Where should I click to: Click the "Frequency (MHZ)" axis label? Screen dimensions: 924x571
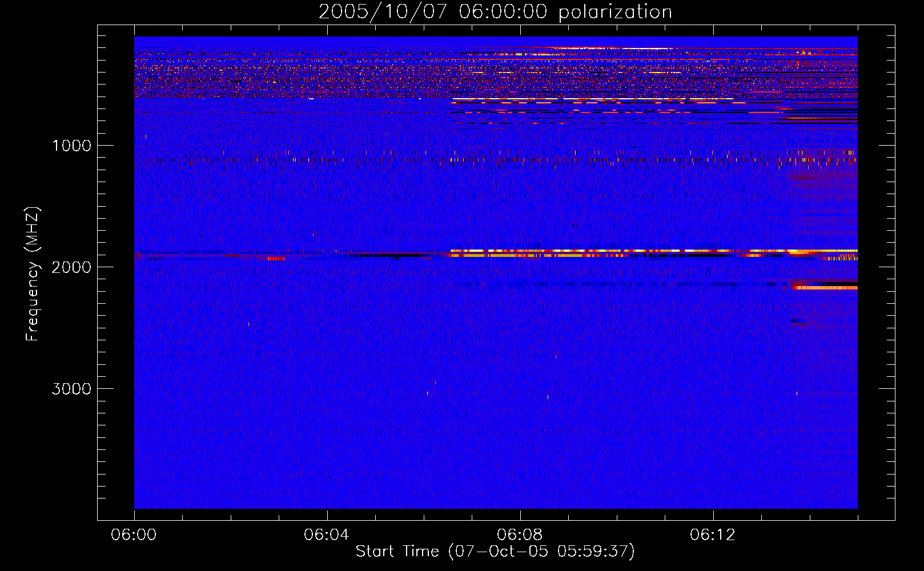point(33,274)
